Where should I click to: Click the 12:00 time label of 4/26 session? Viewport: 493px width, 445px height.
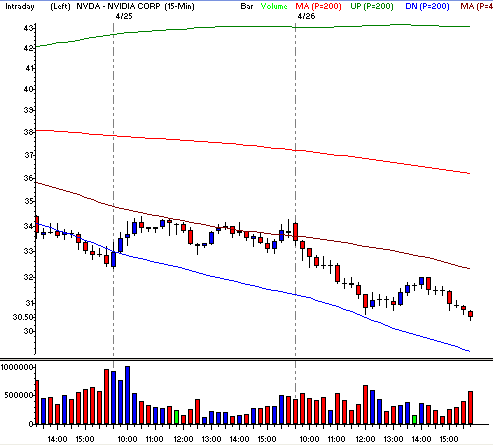click(365, 439)
